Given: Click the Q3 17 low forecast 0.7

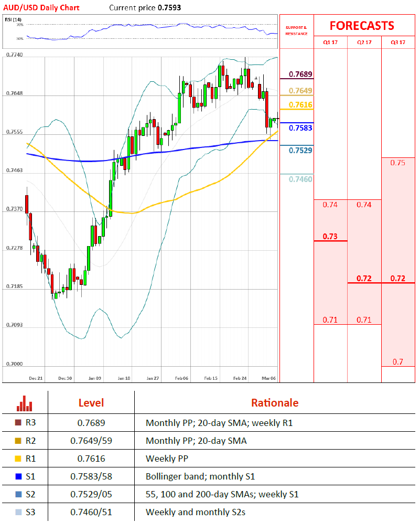Looking at the screenshot, I should click(397, 362).
